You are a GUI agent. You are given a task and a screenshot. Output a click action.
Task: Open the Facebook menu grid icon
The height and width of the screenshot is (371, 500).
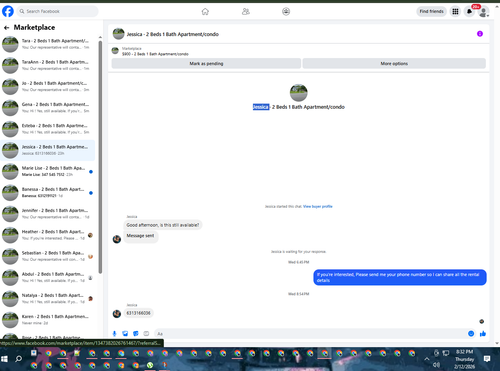455,12
